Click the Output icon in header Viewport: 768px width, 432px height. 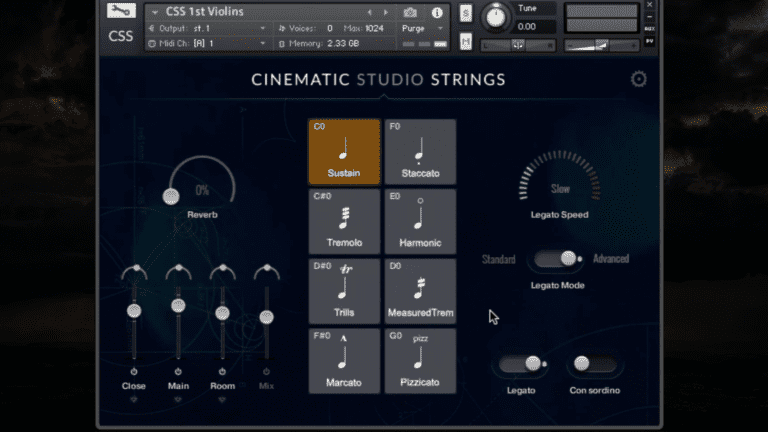(x=151, y=28)
